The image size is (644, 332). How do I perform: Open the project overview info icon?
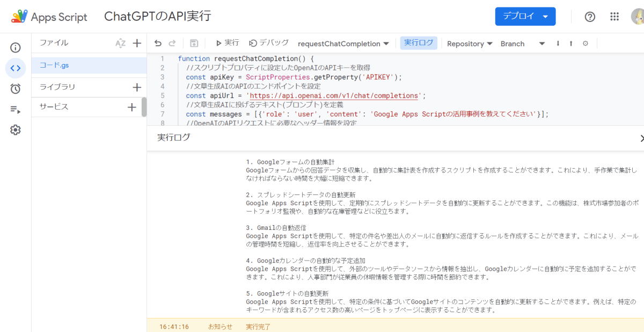[16, 48]
